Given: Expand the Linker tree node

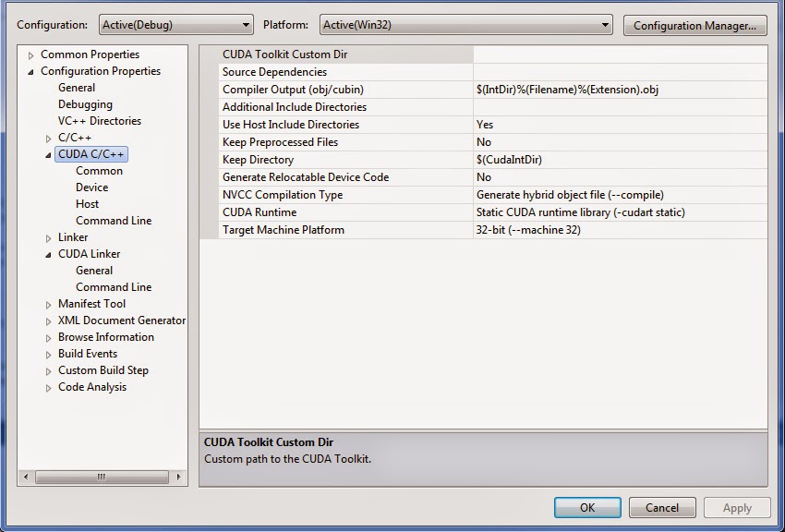Looking at the screenshot, I should point(49,238).
